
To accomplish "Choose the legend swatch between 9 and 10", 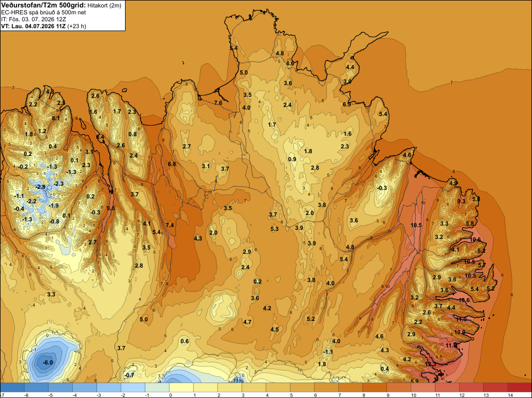I will tap(398, 387).
